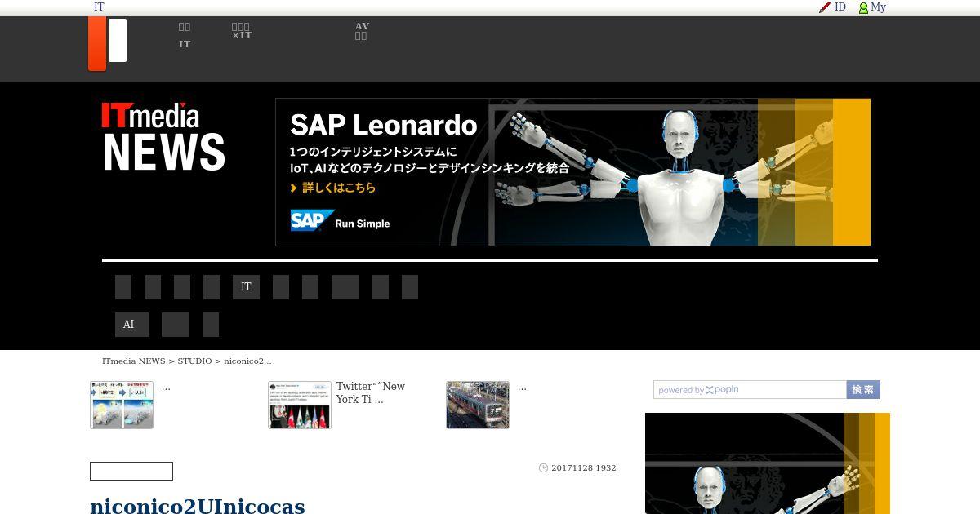The width and height of the screenshot is (980, 514).
Task: Click the blue 検索 search button
Action: (863, 390)
